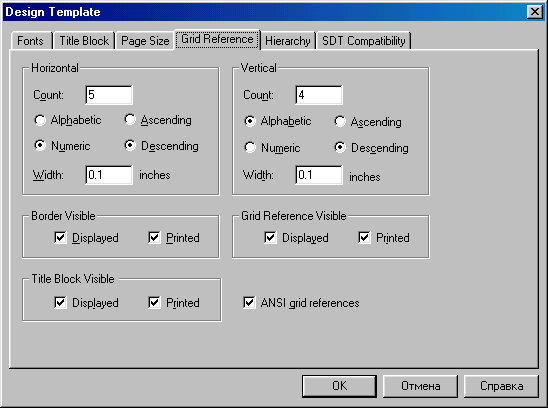Switch to SDT Compatibility tab

click(363, 41)
